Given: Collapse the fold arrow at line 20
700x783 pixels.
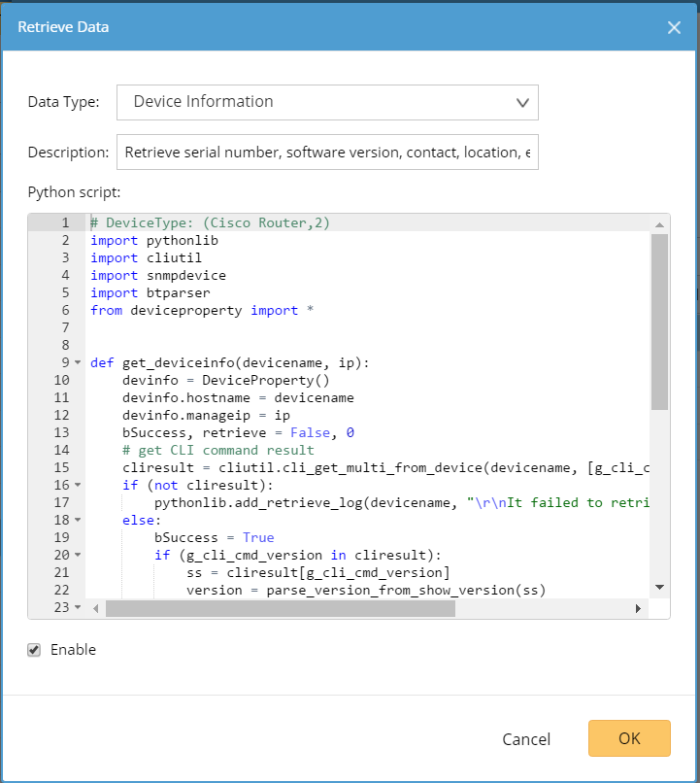Looking at the screenshot, I should tap(78, 555).
